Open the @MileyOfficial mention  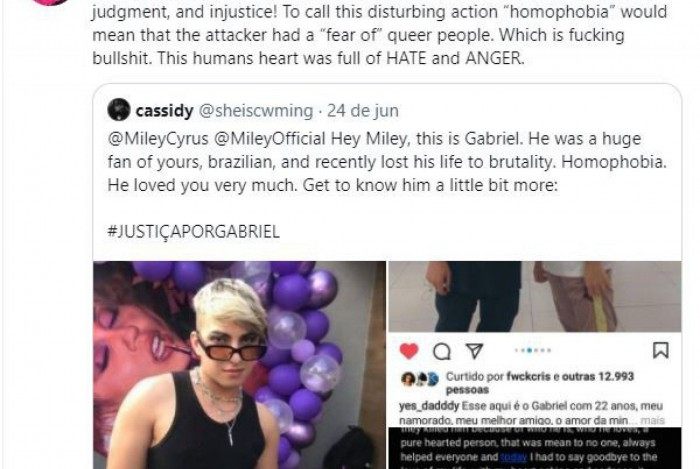[x=270, y=139]
